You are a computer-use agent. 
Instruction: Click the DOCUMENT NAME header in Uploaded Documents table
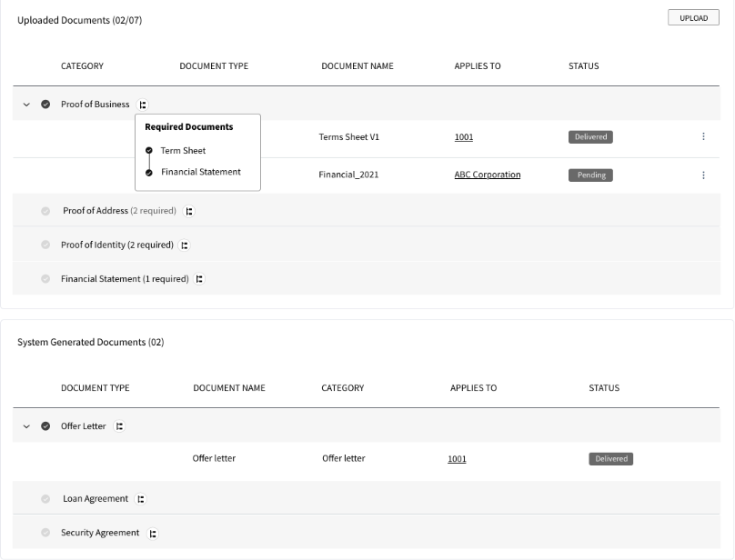[x=357, y=66]
